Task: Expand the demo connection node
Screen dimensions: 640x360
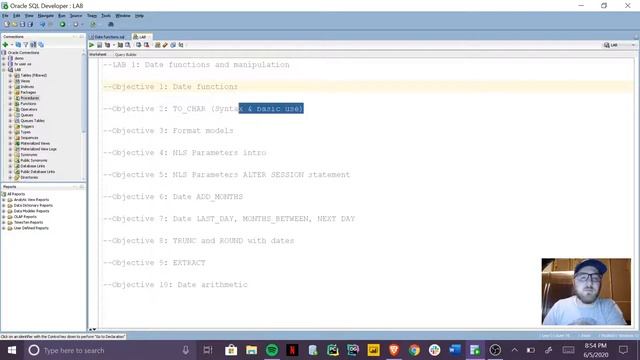Action: point(4,58)
